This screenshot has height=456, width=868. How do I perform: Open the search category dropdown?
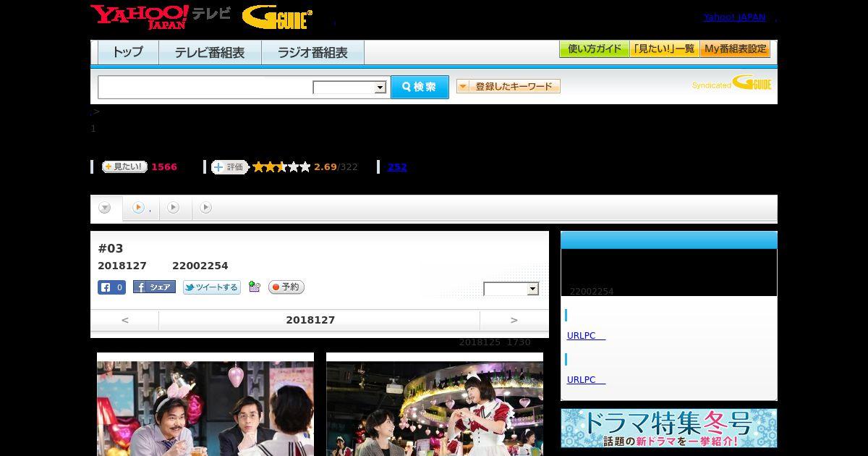350,88
